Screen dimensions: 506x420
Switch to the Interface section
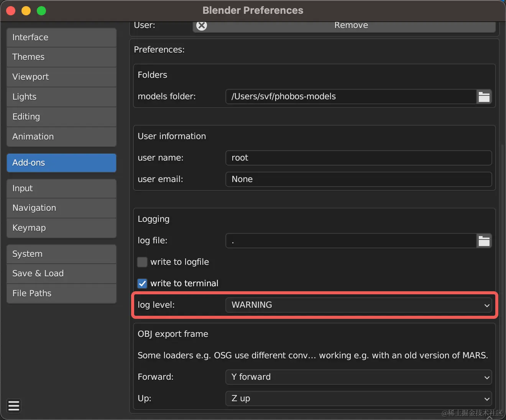61,37
